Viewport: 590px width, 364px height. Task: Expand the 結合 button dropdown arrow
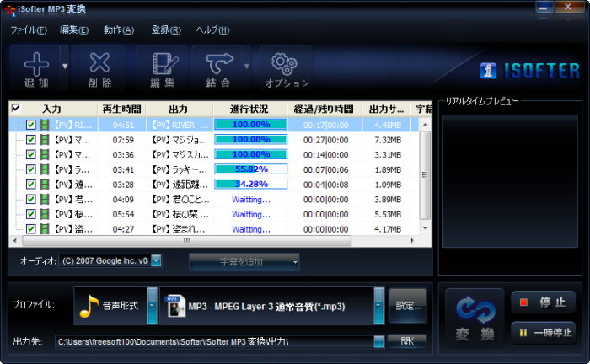[x=246, y=67]
